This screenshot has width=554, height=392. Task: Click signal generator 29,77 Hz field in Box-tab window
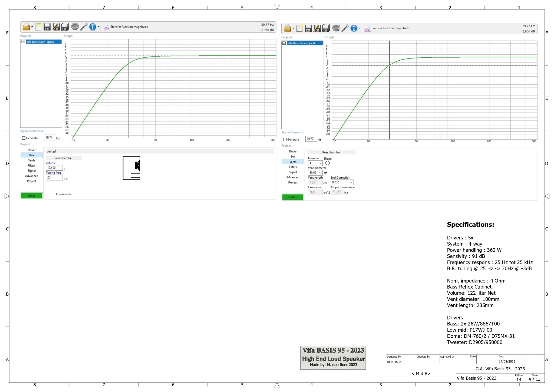(50, 137)
